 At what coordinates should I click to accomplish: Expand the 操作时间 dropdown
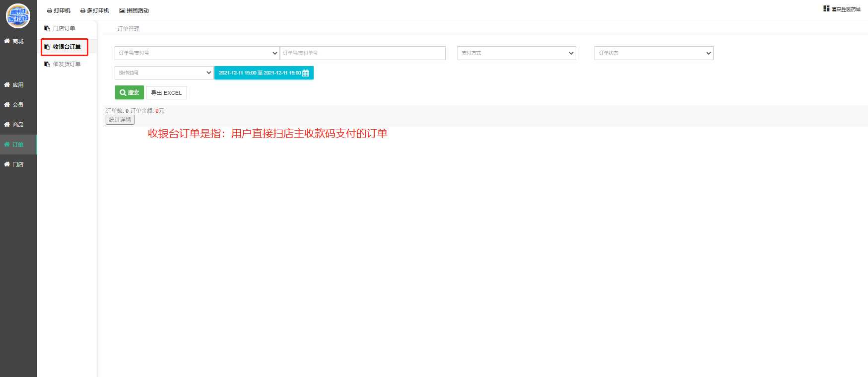tap(164, 73)
